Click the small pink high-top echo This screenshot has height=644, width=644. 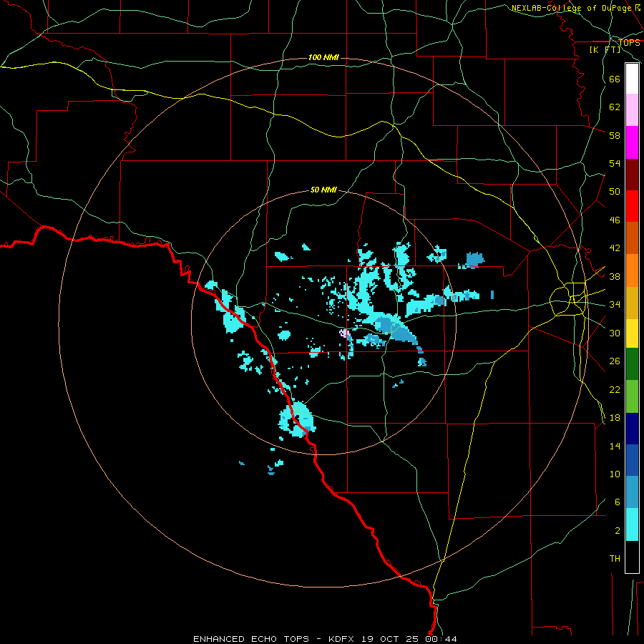point(344,333)
